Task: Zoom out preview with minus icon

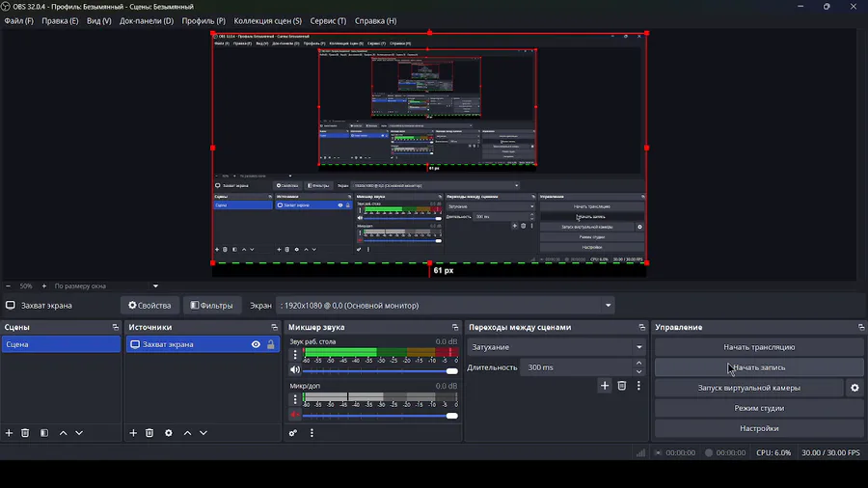Action: [8, 286]
